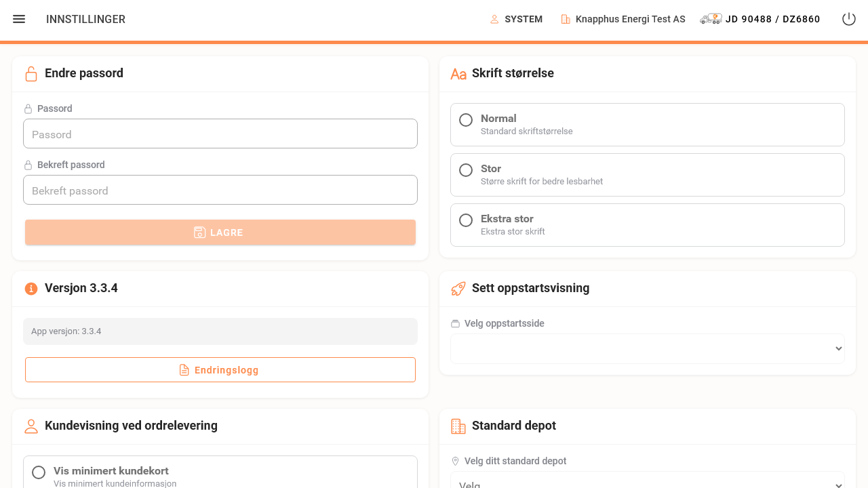Focus the Passord input field

click(220, 134)
